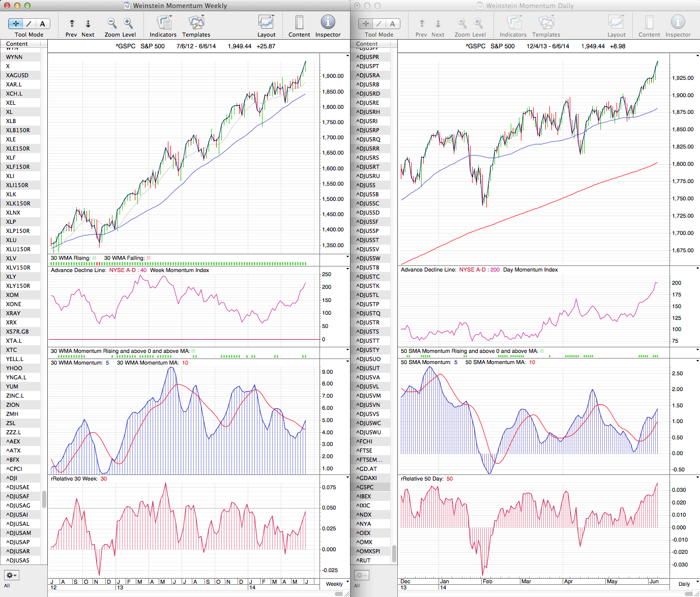Show the Inspector panel in Weekly window

(328, 23)
